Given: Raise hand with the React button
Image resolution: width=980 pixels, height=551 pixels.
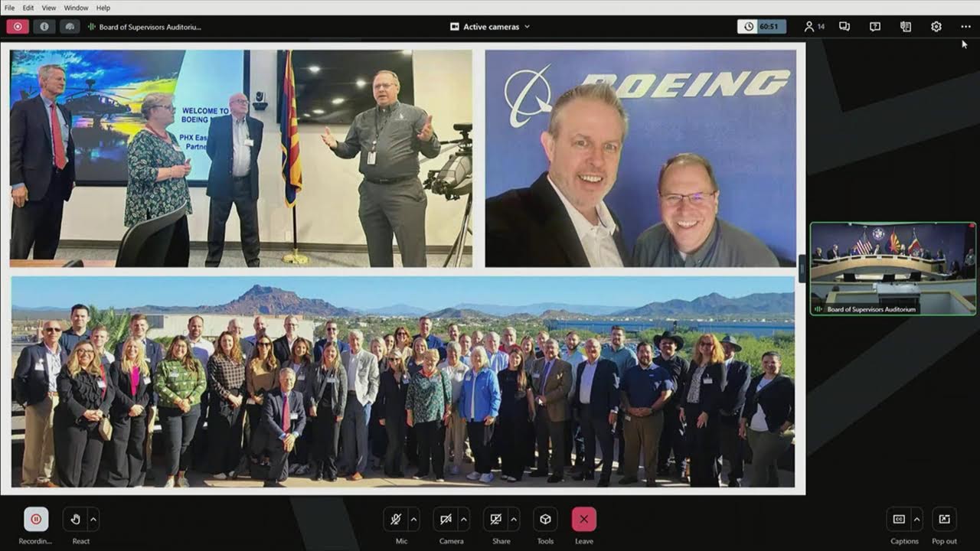Looking at the screenshot, I should [x=75, y=519].
